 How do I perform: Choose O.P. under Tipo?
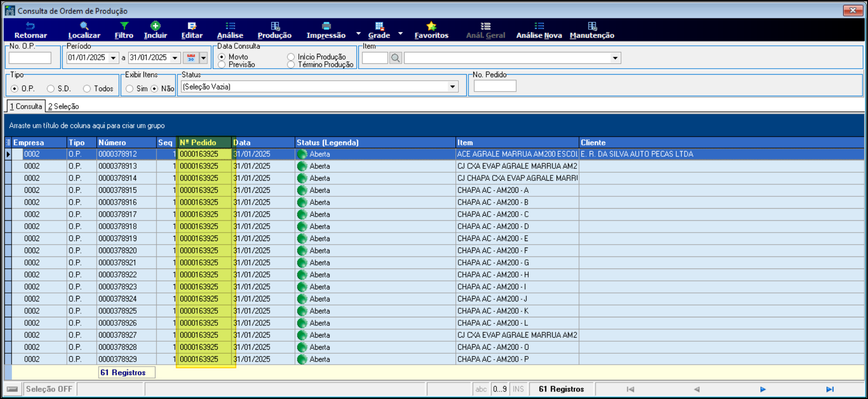(x=14, y=89)
